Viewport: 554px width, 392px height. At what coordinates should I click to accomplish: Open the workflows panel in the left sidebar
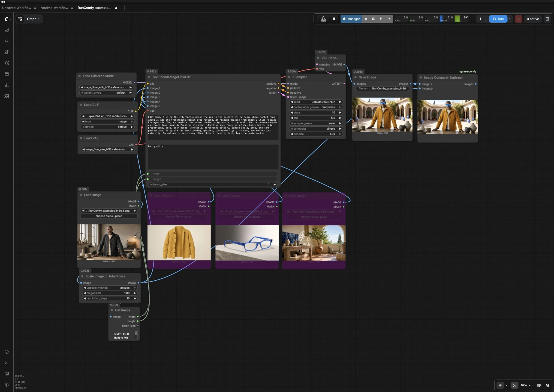(x=7, y=63)
